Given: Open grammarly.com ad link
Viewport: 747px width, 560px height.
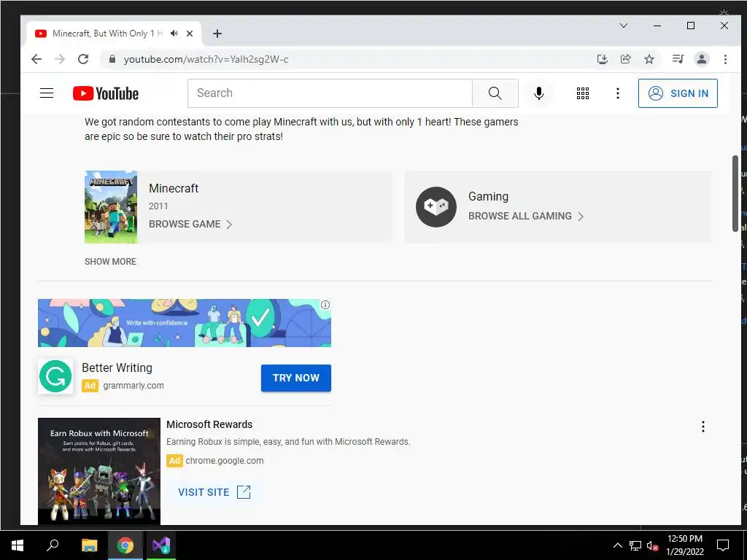Looking at the screenshot, I should point(133,386).
